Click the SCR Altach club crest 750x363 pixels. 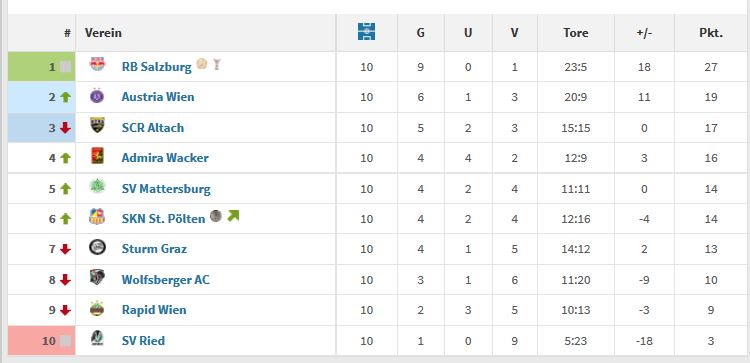pos(97,125)
